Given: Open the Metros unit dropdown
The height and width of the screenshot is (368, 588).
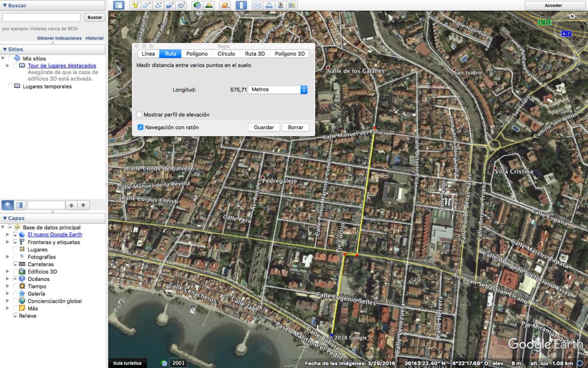Looking at the screenshot, I should (278, 90).
